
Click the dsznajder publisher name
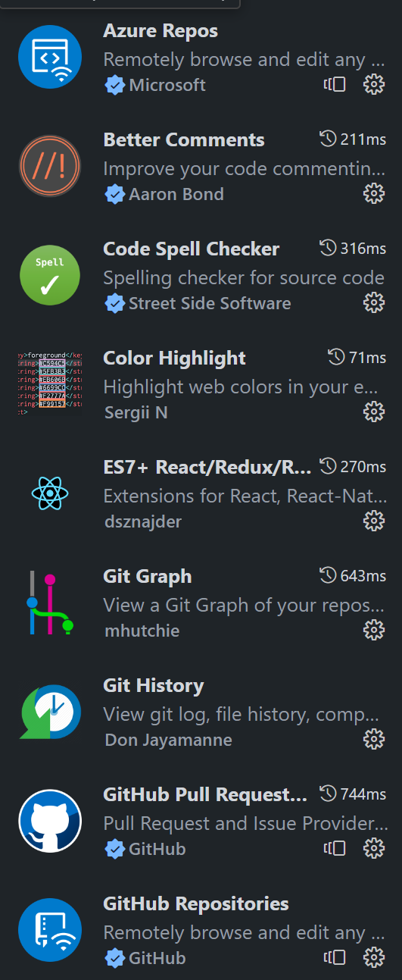click(x=142, y=521)
